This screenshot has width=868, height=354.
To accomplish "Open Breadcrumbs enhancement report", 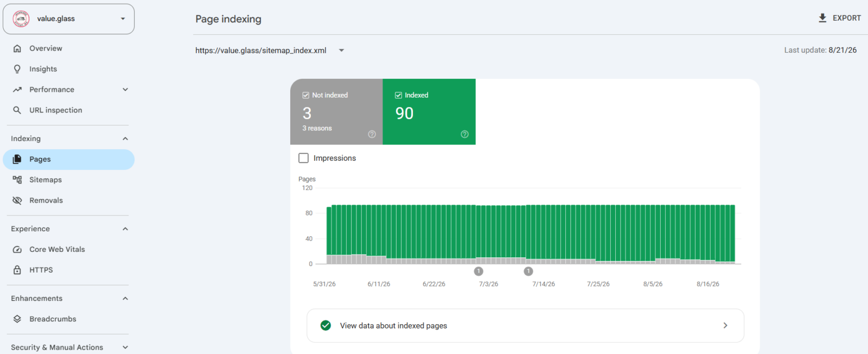I will pos(68,319).
